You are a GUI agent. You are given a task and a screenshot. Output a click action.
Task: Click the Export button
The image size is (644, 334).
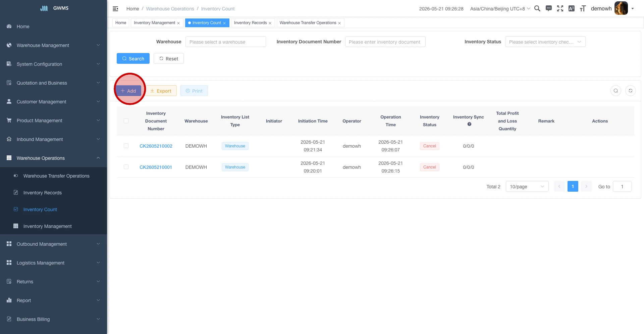coord(161,91)
